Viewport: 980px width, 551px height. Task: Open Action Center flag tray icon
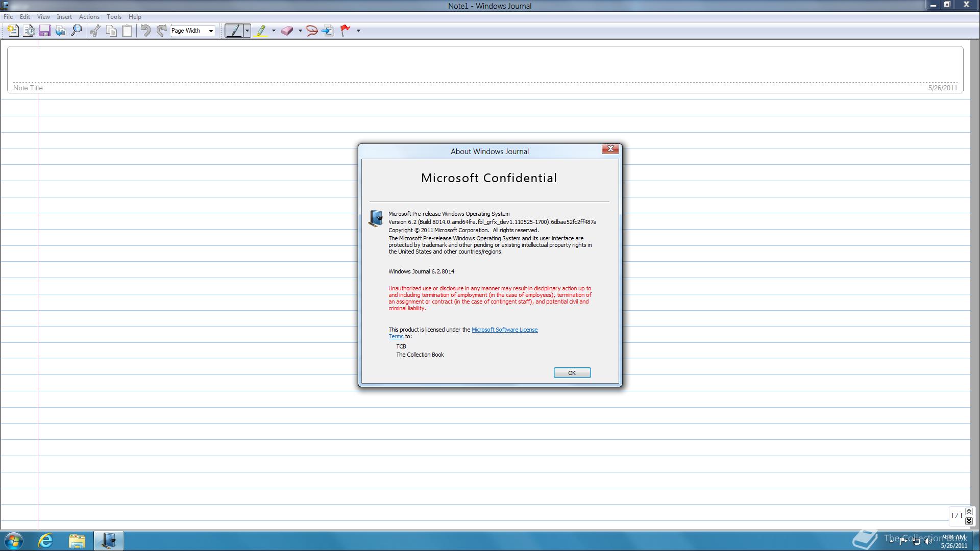(x=903, y=541)
